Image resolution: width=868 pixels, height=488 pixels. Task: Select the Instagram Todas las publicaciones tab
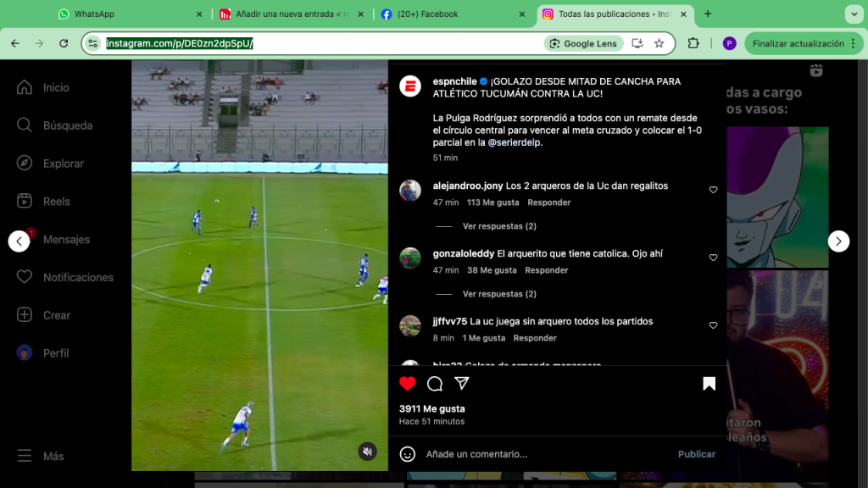(615, 14)
